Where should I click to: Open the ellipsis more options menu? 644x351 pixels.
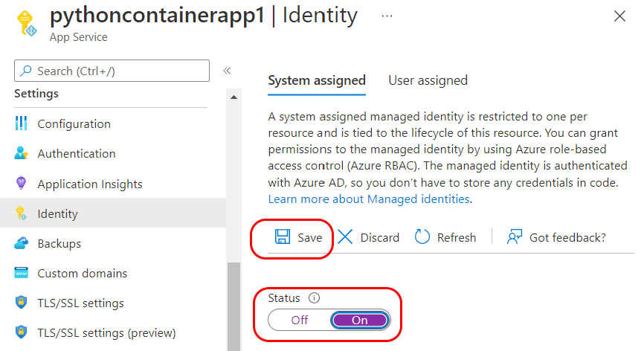(387, 15)
